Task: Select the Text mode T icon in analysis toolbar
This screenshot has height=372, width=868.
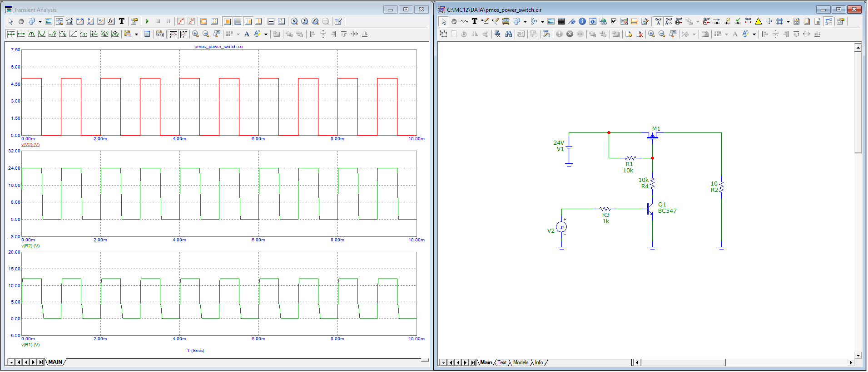Action: click(x=122, y=21)
